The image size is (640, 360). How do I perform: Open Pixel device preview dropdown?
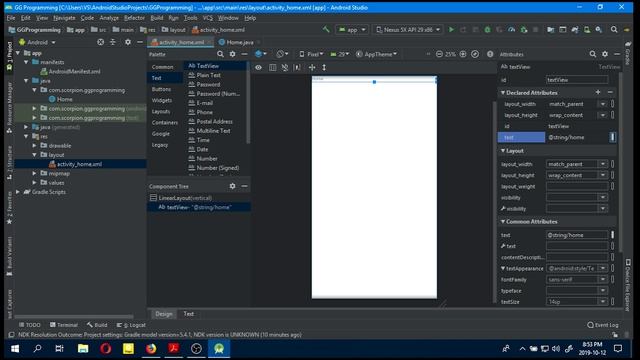click(x=311, y=54)
